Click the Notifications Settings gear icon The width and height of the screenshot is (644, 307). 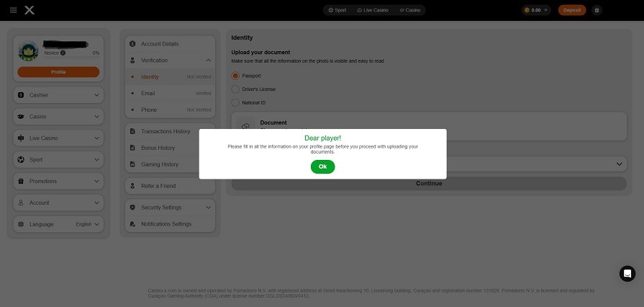tap(133, 224)
